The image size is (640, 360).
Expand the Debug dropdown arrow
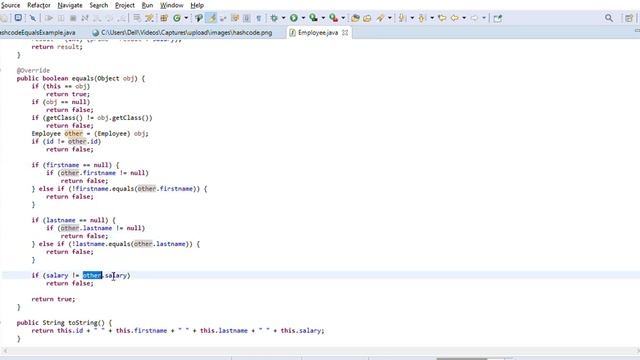pos(283,18)
